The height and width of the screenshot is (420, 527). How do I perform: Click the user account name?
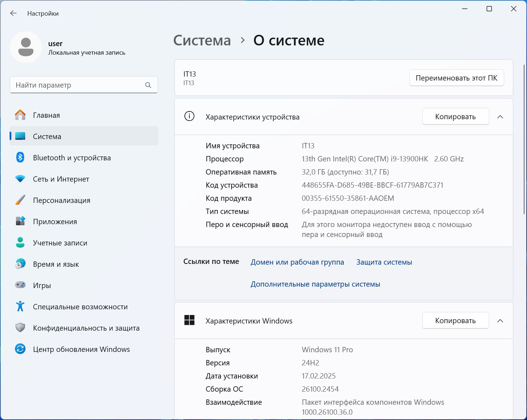point(55,44)
